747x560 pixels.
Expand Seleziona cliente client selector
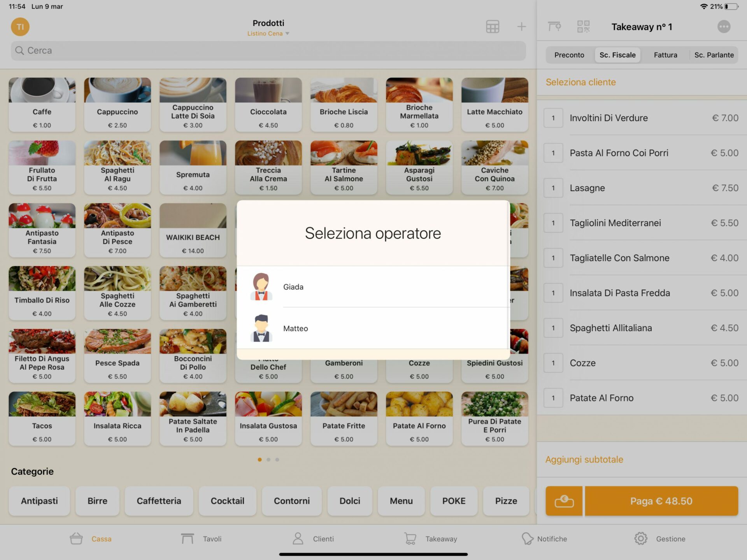coord(581,82)
